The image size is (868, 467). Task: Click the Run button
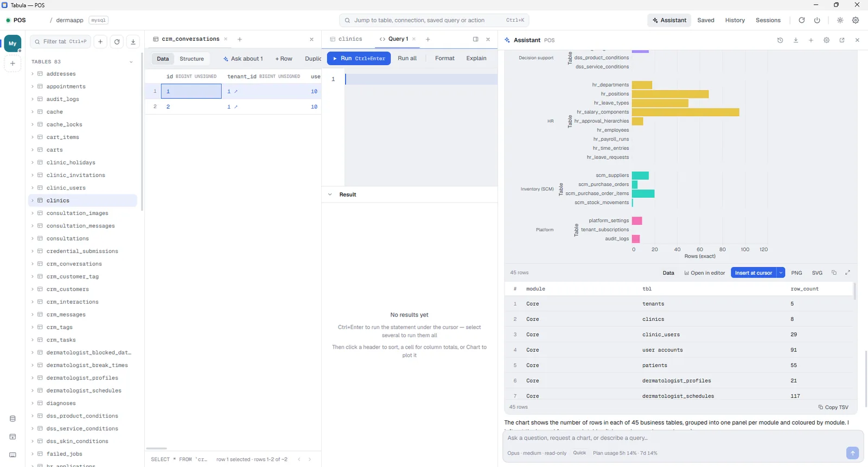click(x=359, y=58)
